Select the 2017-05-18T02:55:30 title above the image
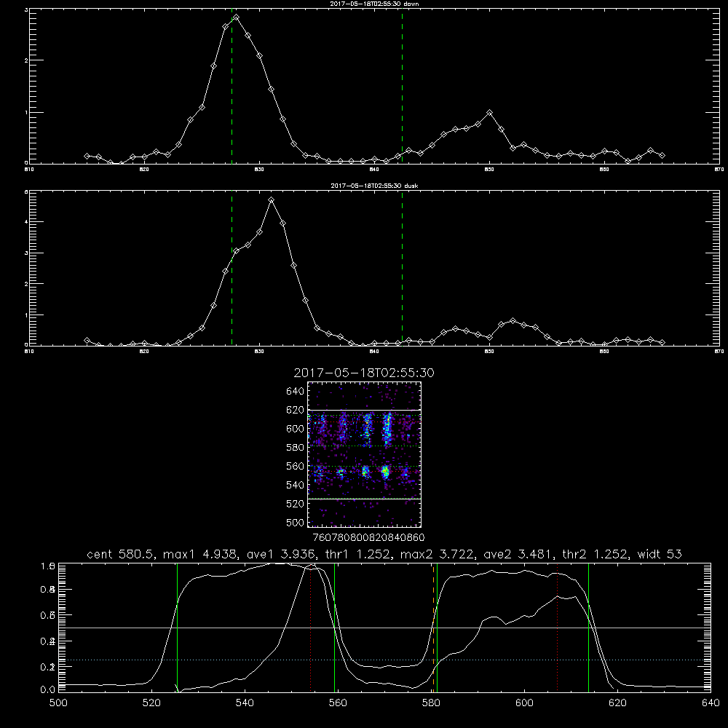This screenshot has width=728, height=728. [364, 373]
